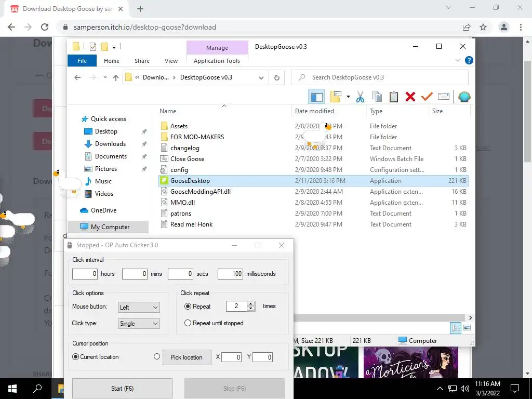The height and width of the screenshot is (399, 532).
Task: Click the Pick location button
Action: (187, 357)
